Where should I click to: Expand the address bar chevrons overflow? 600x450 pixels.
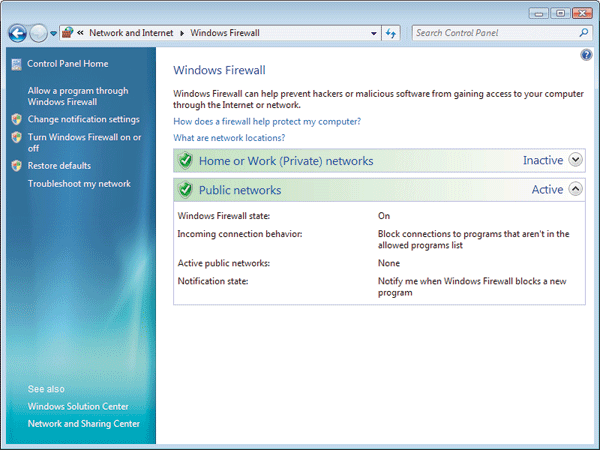pyautogui.click(x=80, y=33)
